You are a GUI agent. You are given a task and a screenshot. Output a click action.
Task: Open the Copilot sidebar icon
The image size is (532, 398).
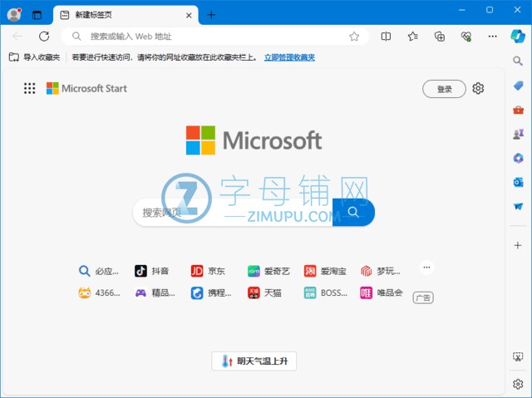[x=518, y=37]
